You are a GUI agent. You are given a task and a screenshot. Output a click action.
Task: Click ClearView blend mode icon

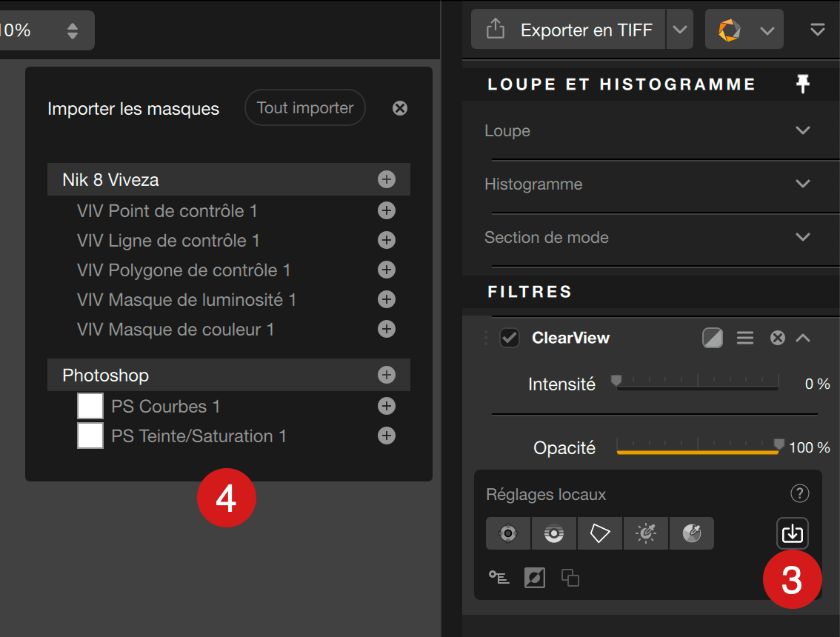713,338
